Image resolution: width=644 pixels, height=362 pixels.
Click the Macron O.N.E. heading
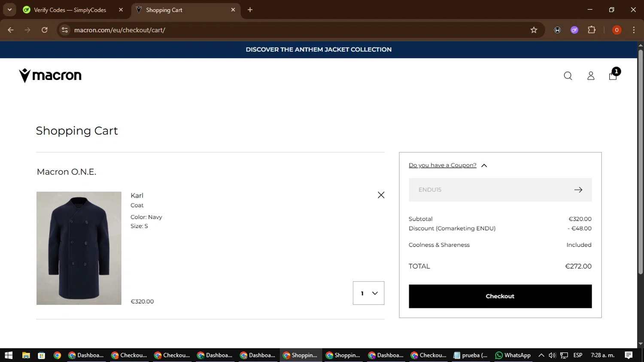[67, 172]
